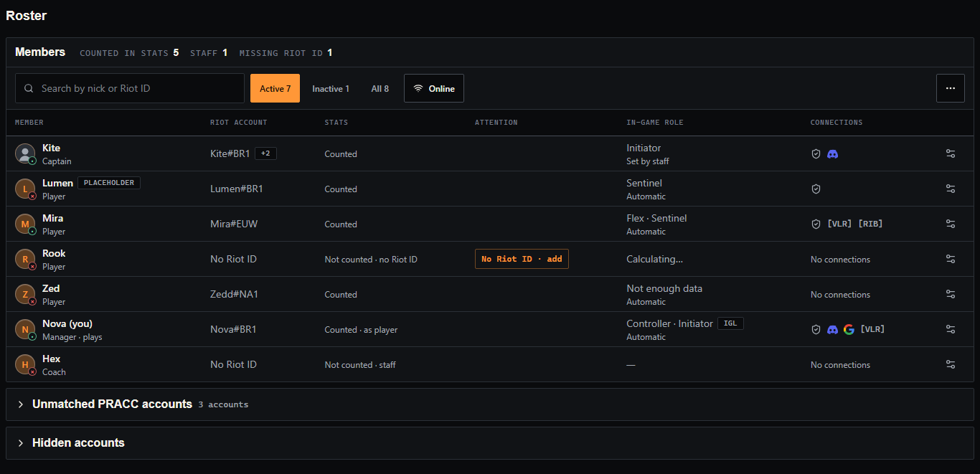Viewport: 980px width, 474px height.
Task: Open the three-dots more options menu
Action: [951, 88]
